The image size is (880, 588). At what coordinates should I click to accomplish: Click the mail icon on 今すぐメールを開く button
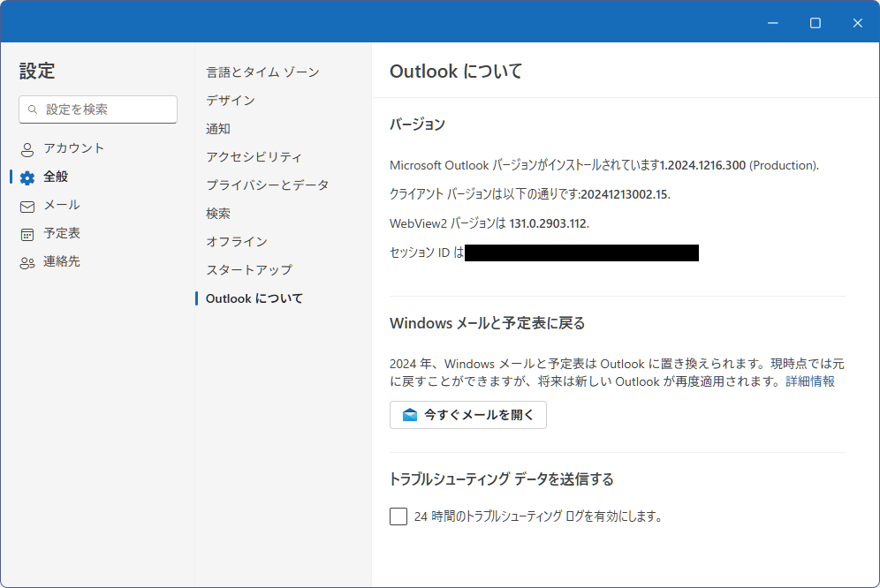[x=409, y=415]
